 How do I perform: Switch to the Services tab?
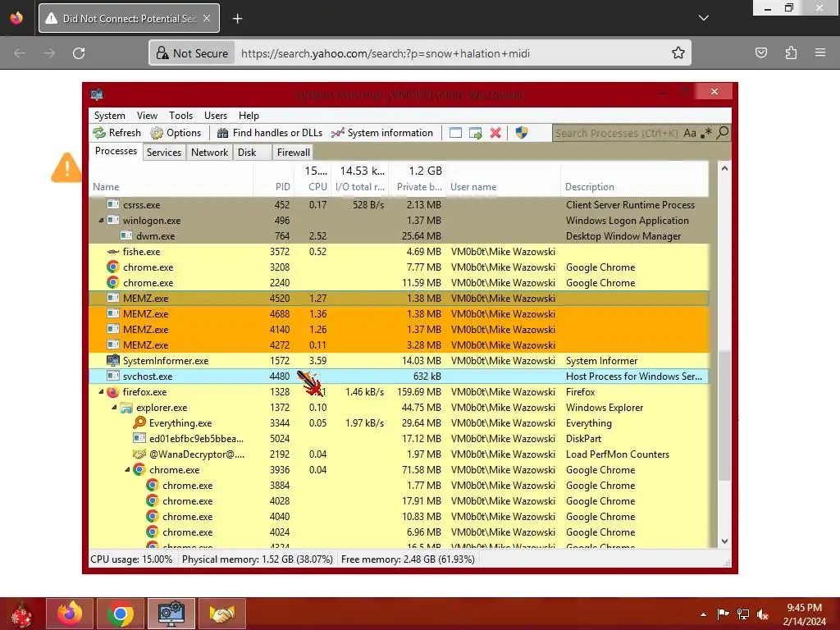(164, 153)
